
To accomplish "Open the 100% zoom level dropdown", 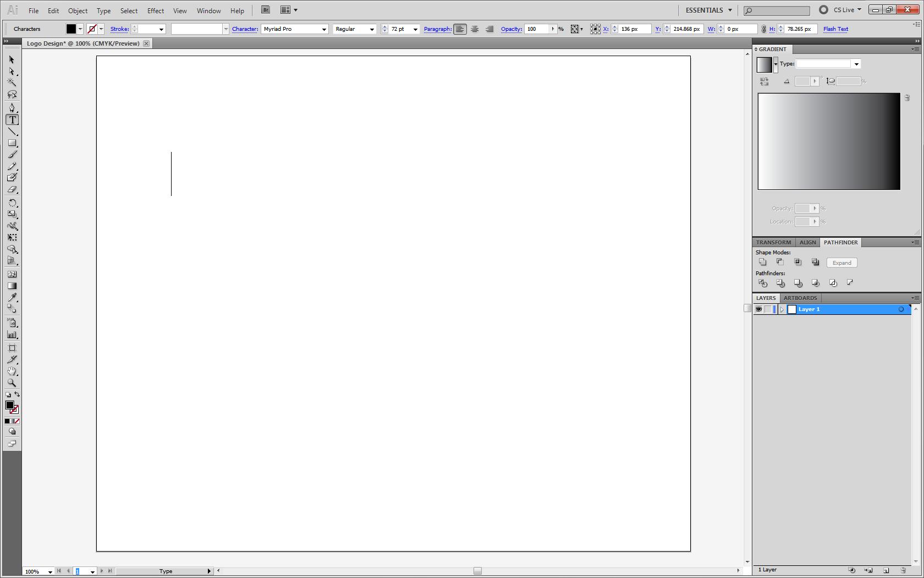I will [50, 572].
